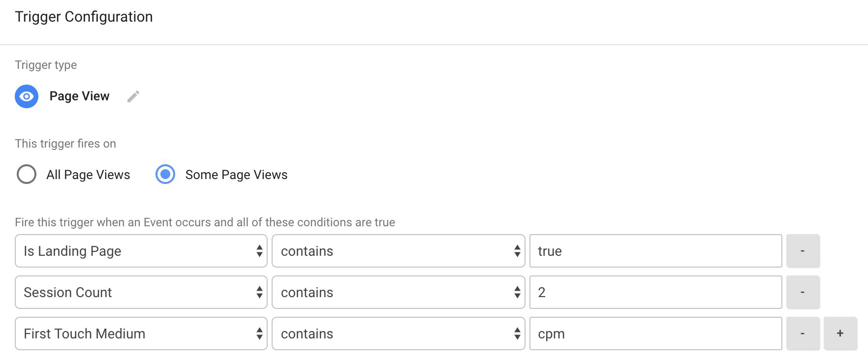Click the All Page Views label text
This screenshot has height=363, width=868.
pos(88,175)
